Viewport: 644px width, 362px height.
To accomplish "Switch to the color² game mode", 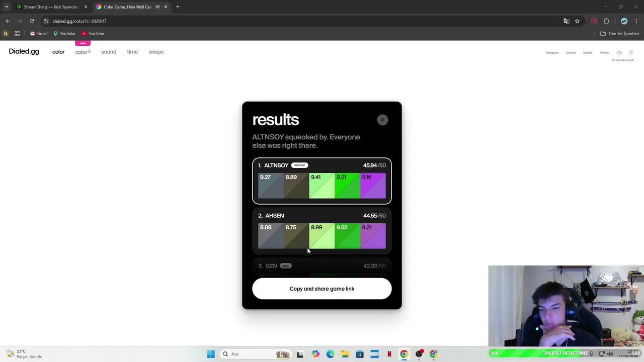I will point(83,52).
